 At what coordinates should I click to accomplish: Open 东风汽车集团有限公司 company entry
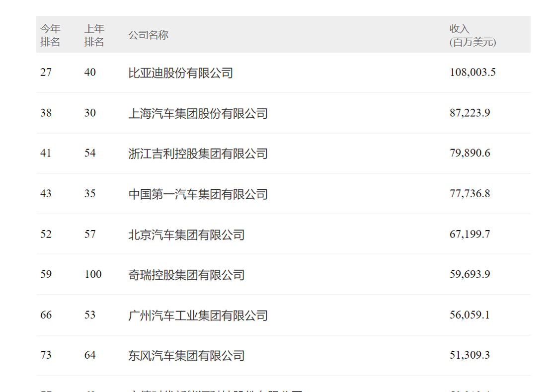pyautogui.click(x=187, y=356)
